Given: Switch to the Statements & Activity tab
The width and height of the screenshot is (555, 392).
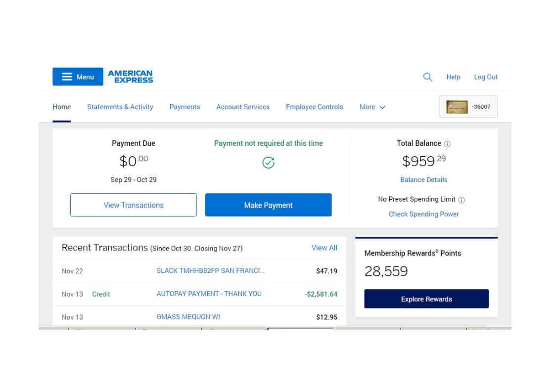Looking at the screenshot, I should [120, 107].
